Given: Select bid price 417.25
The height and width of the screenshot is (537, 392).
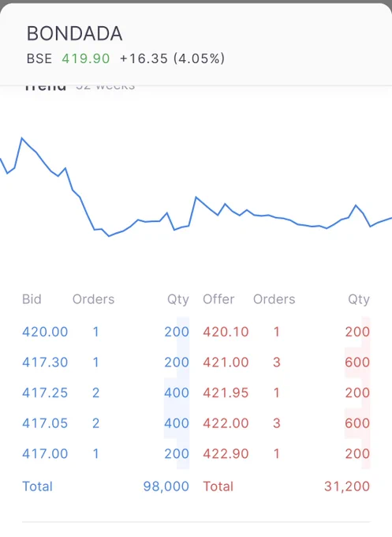Looking at the screenshot, I should (45, 392).
